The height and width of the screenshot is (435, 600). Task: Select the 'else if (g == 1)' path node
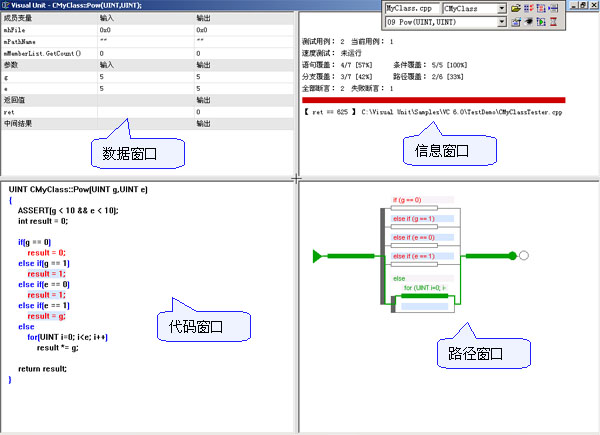(x=422, y=218)
